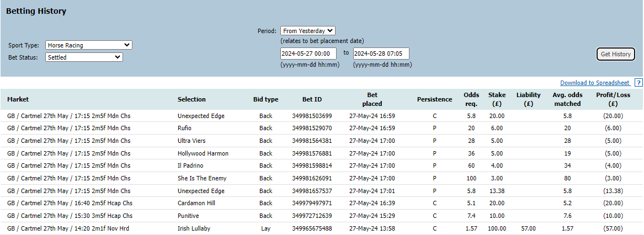The height and width of the screenshot is (235, 644).
Task: Focus the start date 2024-05-27 00:00 field
Action: point(308,54)
